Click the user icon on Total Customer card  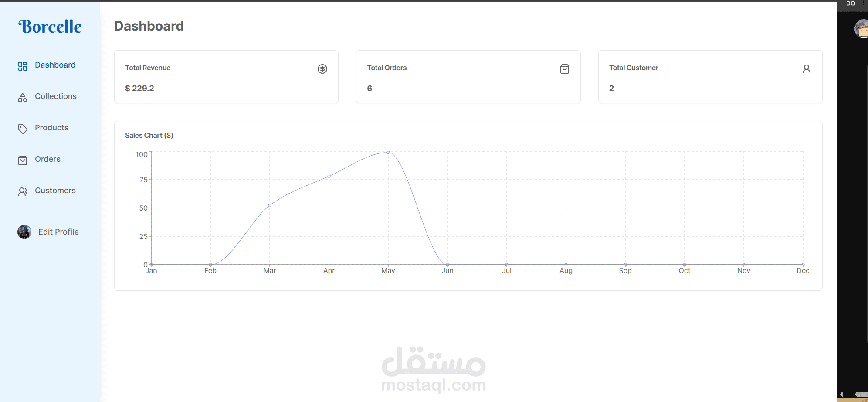tap(807, 69)
